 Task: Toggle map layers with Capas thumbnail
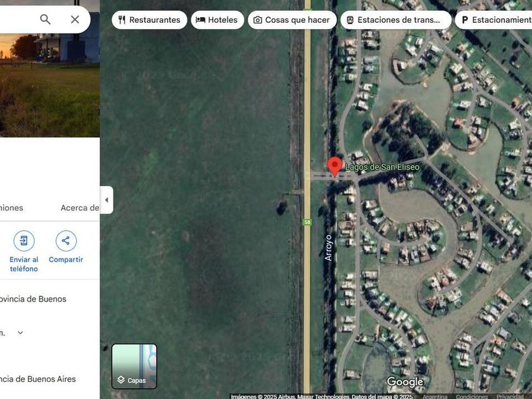click(134, 366)
